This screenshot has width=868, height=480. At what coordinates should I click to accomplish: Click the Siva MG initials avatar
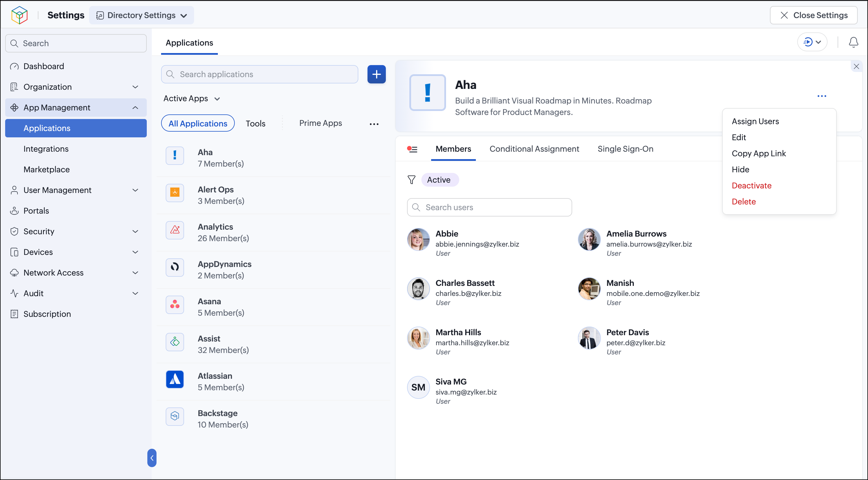pyautogui.click(x=418, y=387)
